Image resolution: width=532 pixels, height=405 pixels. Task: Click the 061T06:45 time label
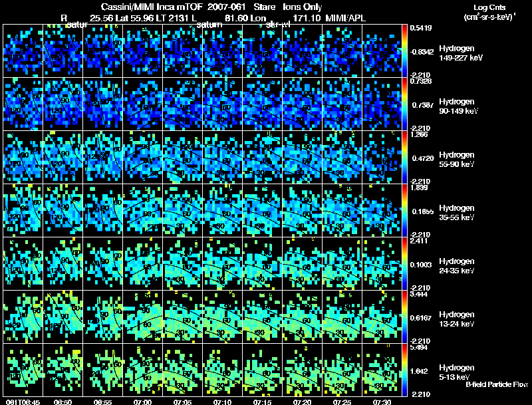pos(23,402)
